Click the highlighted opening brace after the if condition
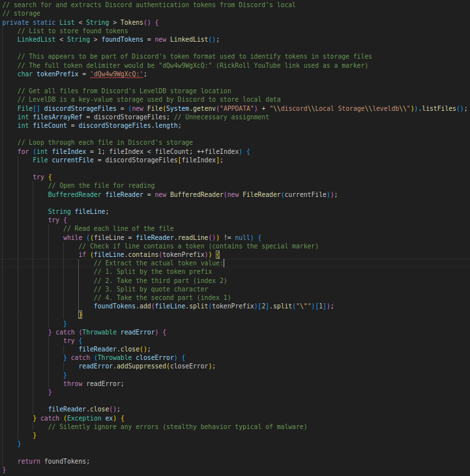Viewport: 470px width, 476px height. tap(218, 255)
